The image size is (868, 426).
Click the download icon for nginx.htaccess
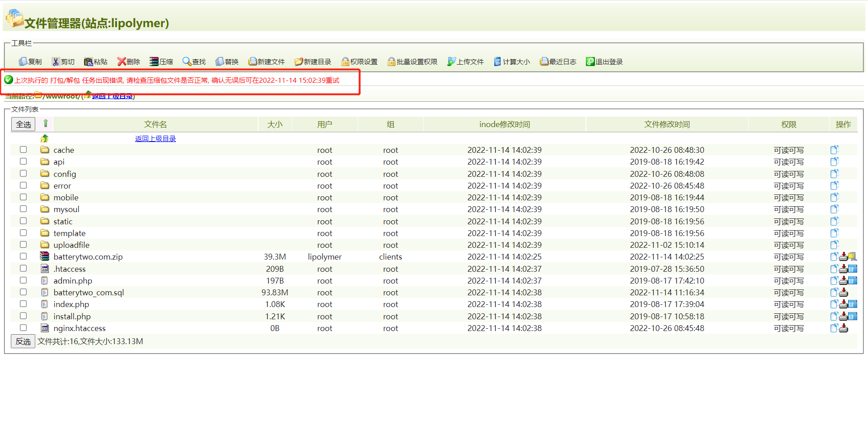click(x=844, y=328)
